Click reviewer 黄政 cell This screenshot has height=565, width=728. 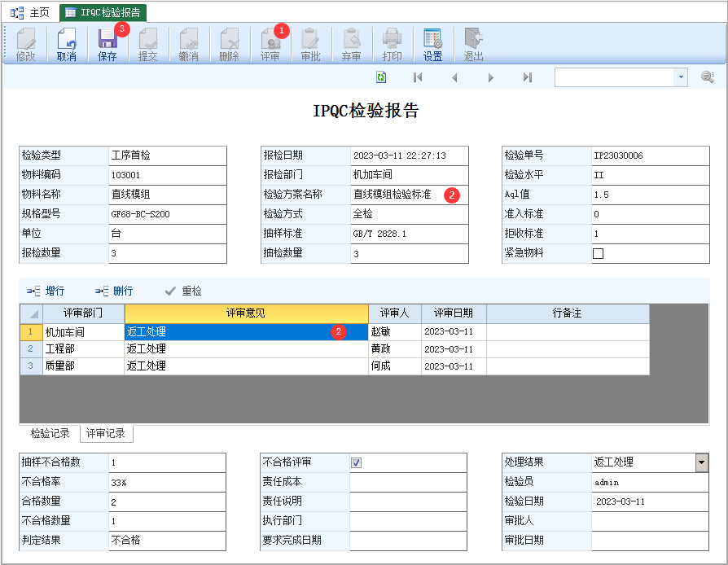click(x=395, y=349)
